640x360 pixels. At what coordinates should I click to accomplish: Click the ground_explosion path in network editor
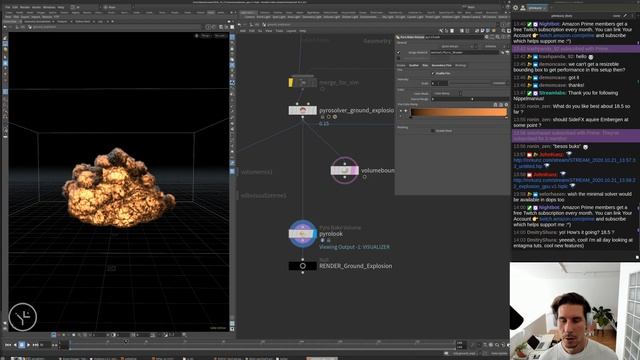(x=278, y=24)
